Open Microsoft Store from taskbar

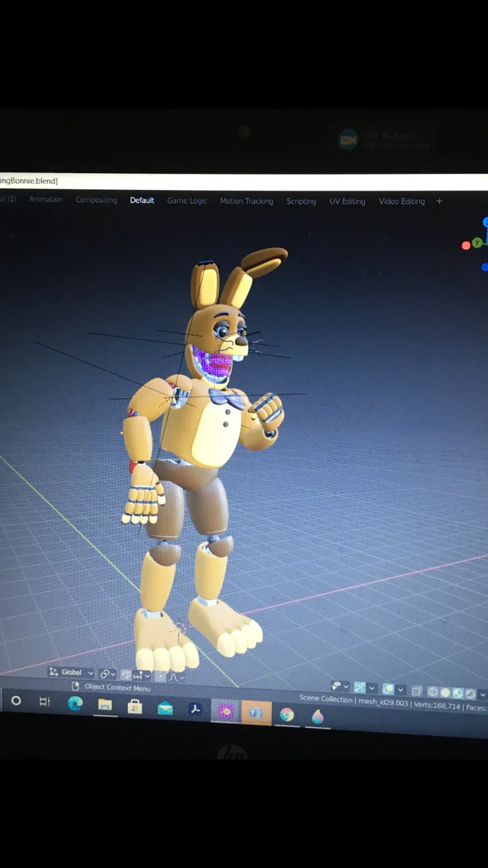coord(135,706)
